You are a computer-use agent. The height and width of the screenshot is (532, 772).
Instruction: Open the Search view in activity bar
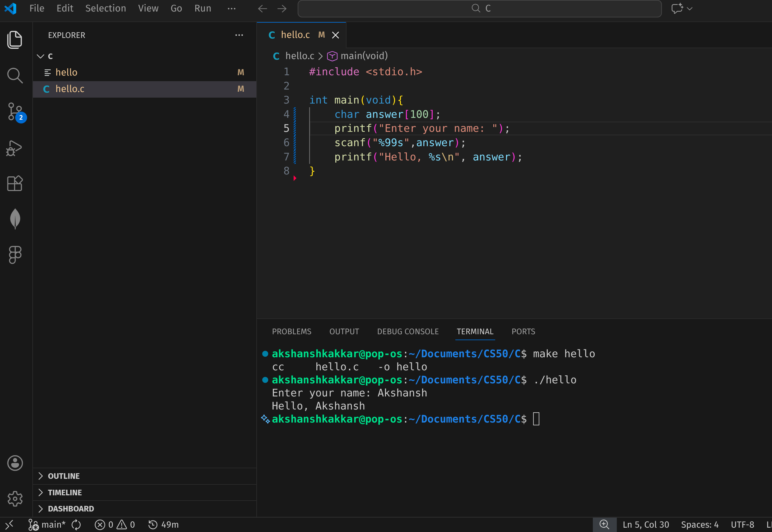(x=15, y=76)
